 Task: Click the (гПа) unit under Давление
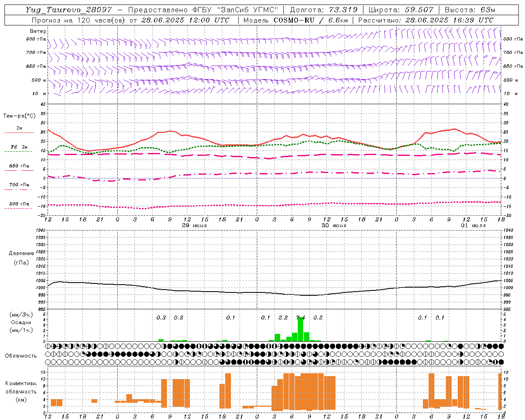click(x=21, y=262)
